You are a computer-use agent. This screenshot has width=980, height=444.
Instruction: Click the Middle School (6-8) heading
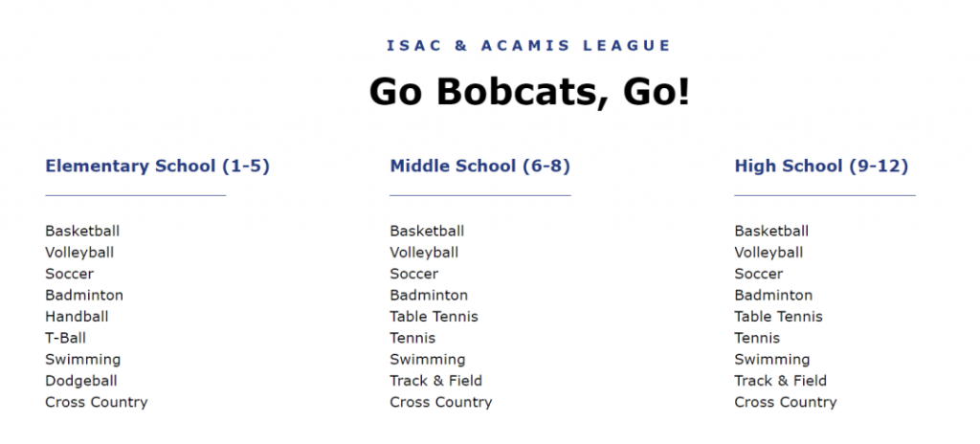click(480, 166)
